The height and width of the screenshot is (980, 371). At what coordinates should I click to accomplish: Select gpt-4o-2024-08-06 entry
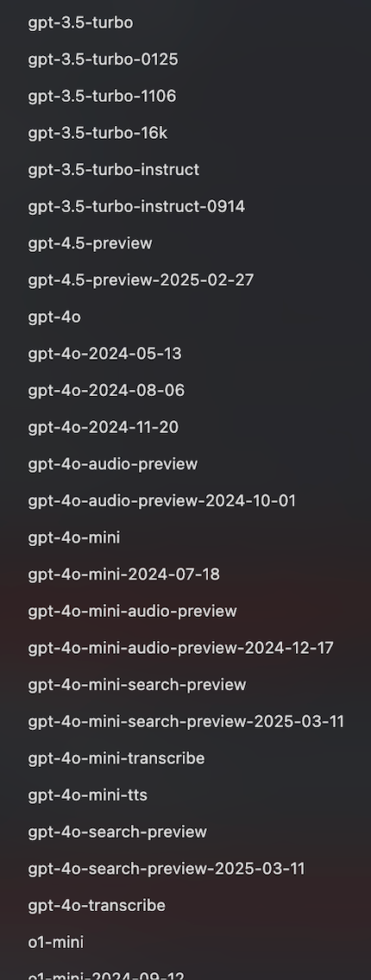point(106,391)
